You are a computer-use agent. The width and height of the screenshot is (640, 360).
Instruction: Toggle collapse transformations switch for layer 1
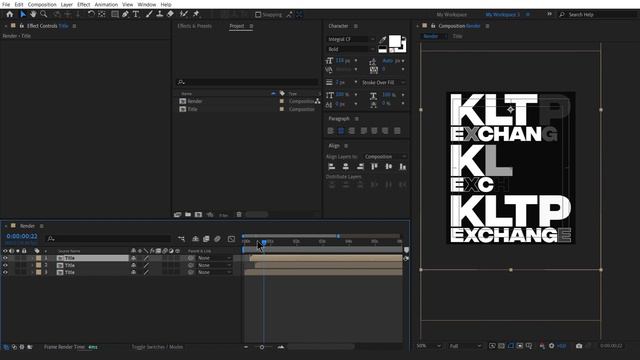tap(140, 258)
